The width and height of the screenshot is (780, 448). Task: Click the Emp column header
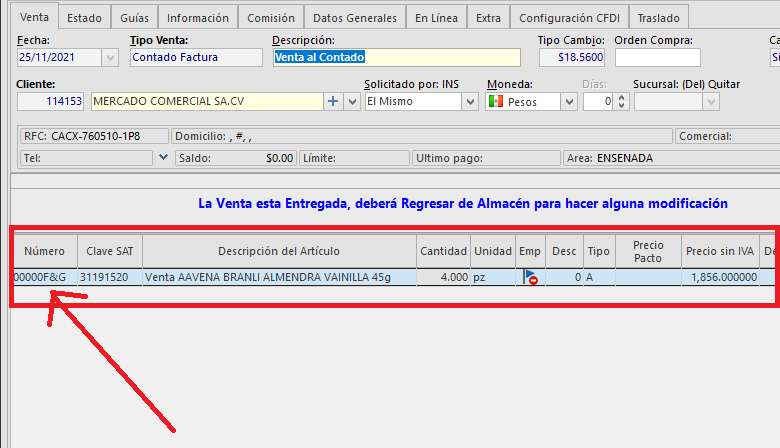(530, 251)
